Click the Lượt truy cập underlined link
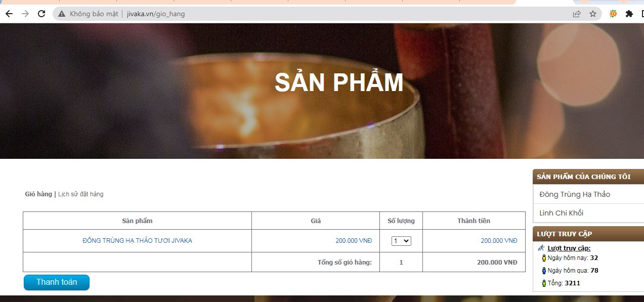644x302 pixels. (x=569, y=248)
